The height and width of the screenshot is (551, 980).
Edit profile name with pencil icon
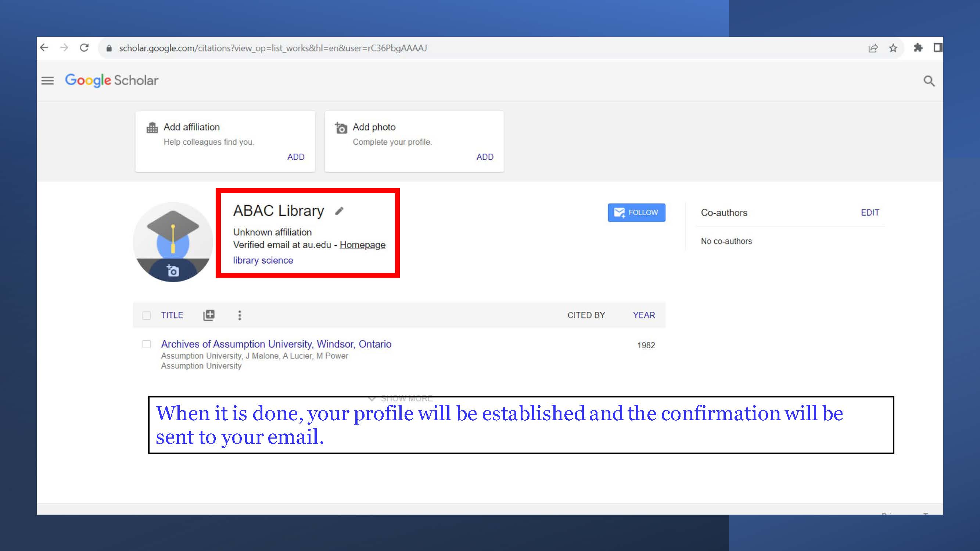(340, 211)
